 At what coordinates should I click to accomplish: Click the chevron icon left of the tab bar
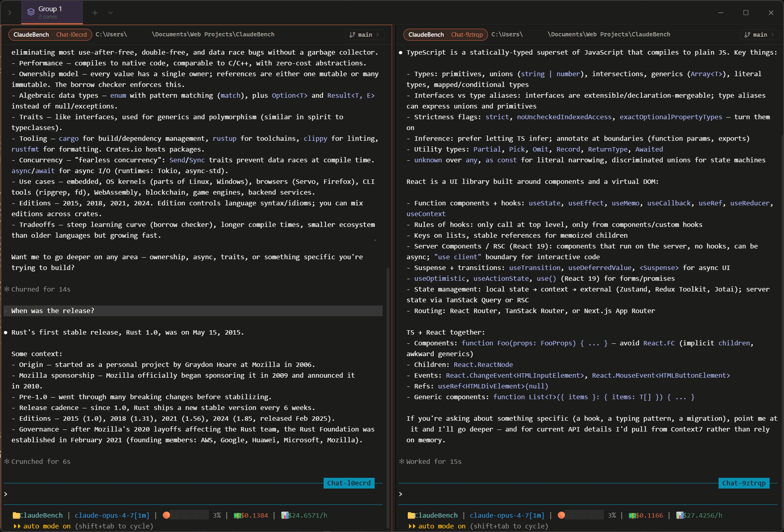(x=10, y=12)
